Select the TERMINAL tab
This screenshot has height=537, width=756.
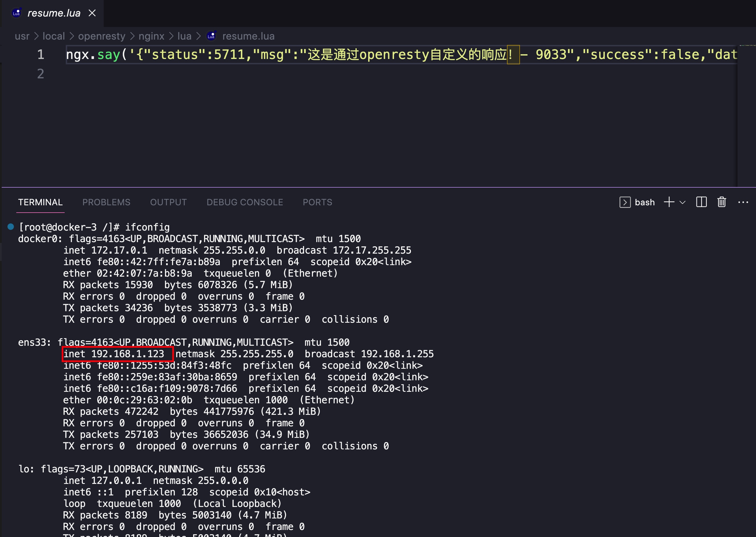40,202
